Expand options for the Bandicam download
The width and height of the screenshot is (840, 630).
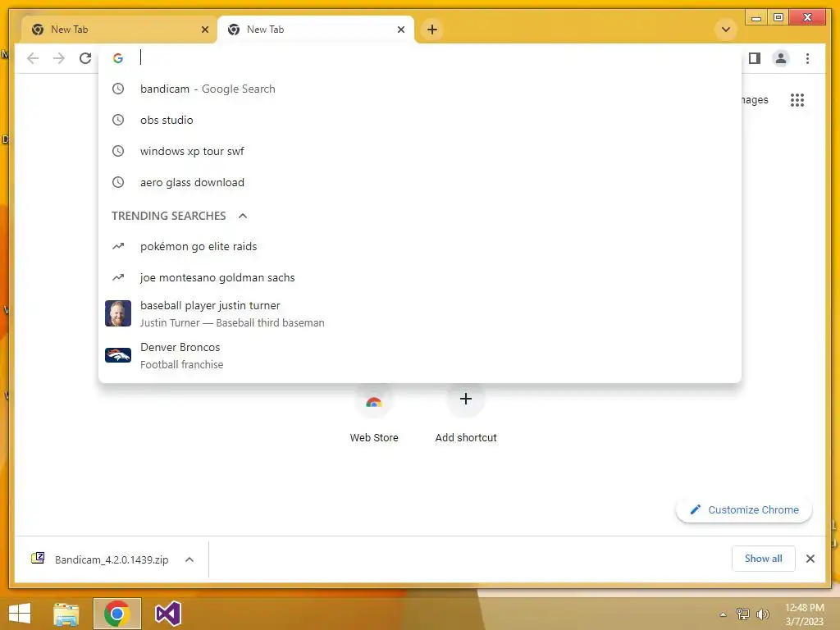189,559
